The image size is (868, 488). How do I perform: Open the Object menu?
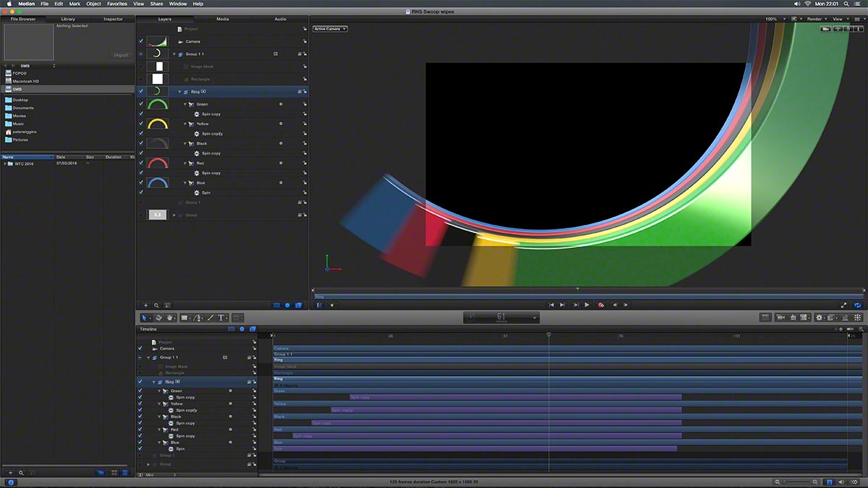point(94,4)
